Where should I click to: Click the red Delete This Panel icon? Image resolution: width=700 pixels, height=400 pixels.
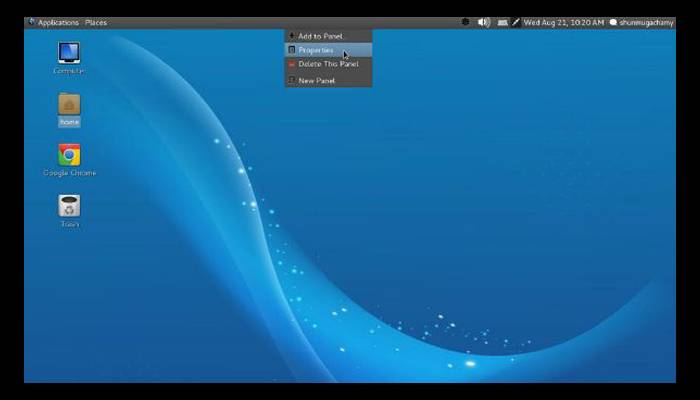coord(292,64)
